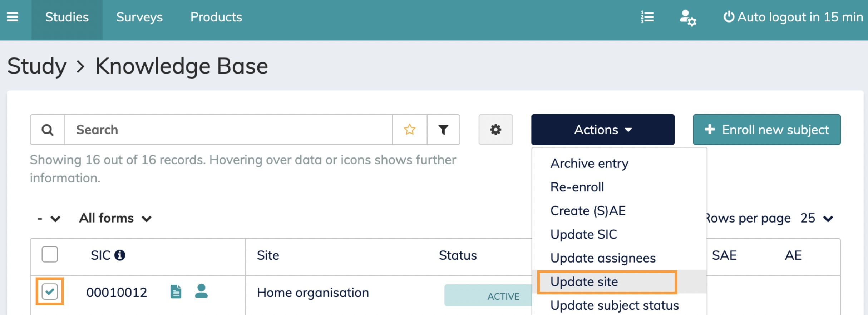
Task: Click the SIC info icon
Action: click(x=120, y=255)
